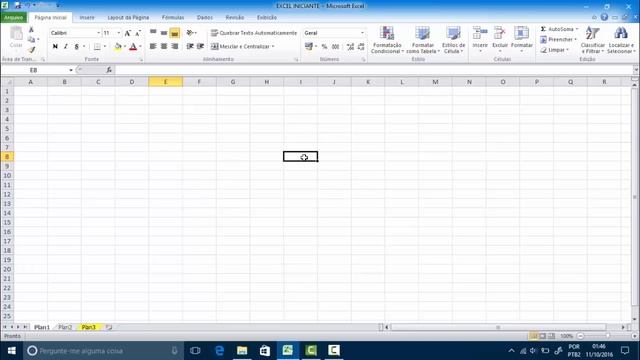Image resolution: width=640 pixels, height=360 pixels.
Task: Click decrease decimal places icon
Action: (x=361, y=47)
